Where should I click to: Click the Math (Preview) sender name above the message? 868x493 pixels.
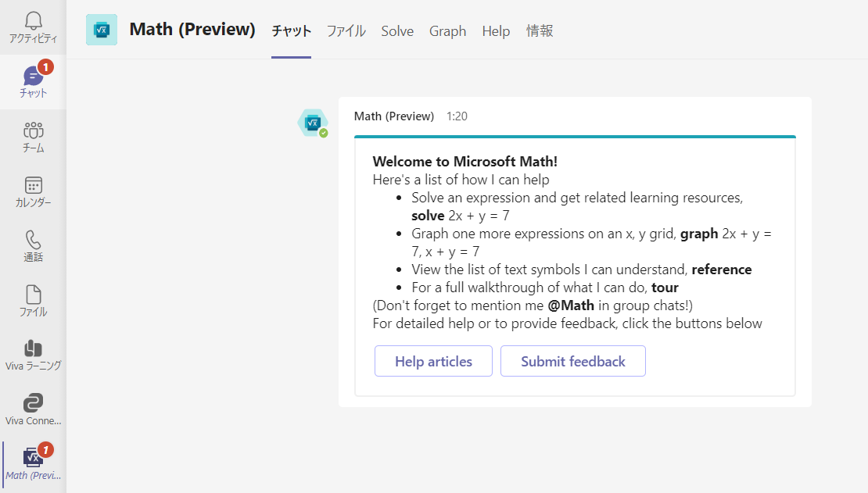tap(393, 116)
